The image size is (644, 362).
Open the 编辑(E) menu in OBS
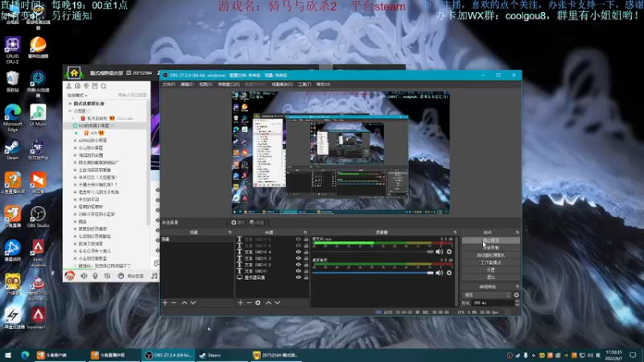click(x=187, y=84)
